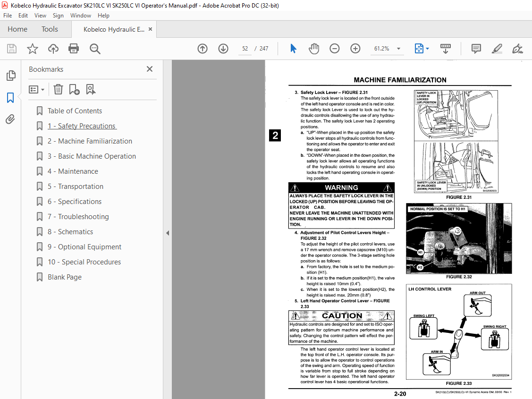The height and width of the screenshot is (399, 532).
Task: Close the Kobelco Hydraulic document tab
Action: click(x=150, y=29)
